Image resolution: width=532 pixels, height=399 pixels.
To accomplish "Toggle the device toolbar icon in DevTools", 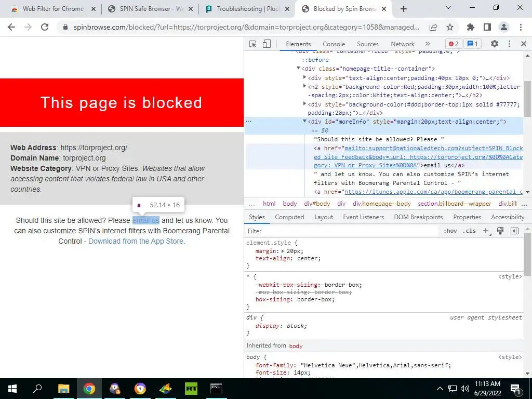I will point(267,44).
